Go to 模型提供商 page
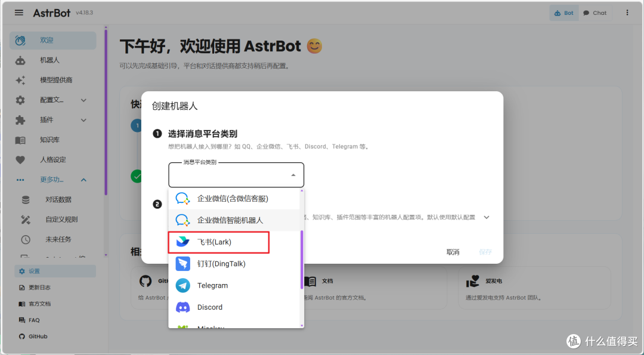644x355 pixels. [x=53, y=80]
